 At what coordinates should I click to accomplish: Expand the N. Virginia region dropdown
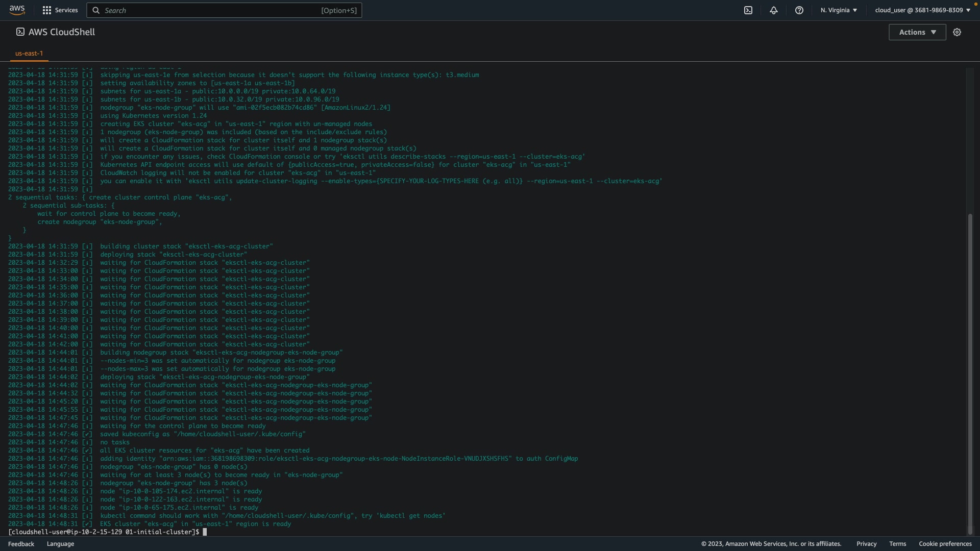[x=839, y=10]
